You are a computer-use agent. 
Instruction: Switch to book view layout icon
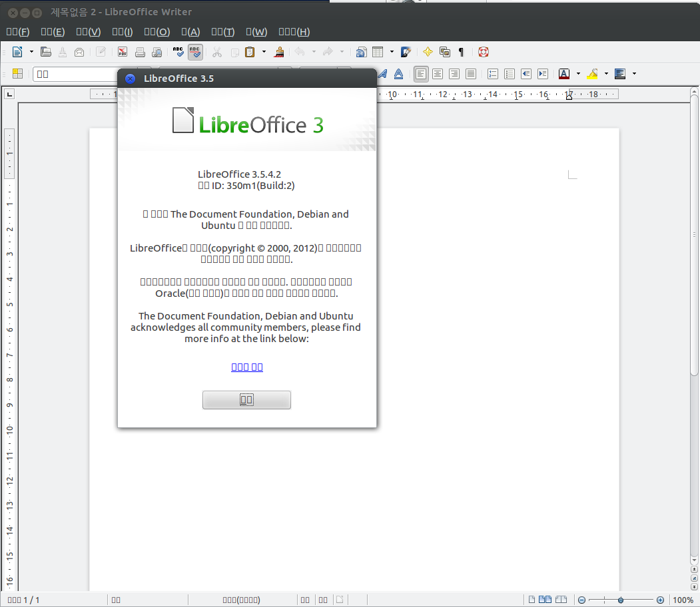point(561,600)
